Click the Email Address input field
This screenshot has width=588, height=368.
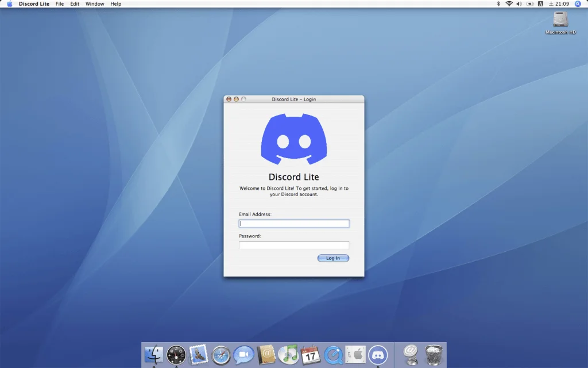[294, 224]
